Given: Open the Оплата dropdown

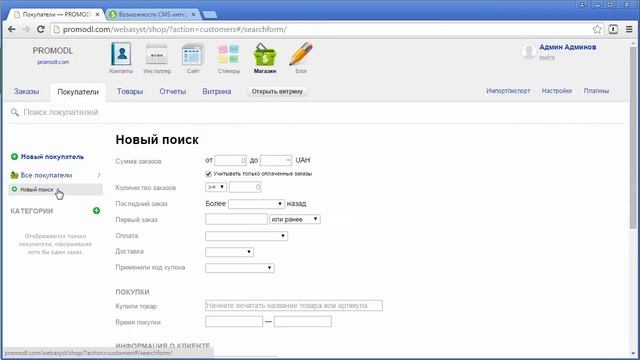Looking at the screenshot, I should click(246, 236).
